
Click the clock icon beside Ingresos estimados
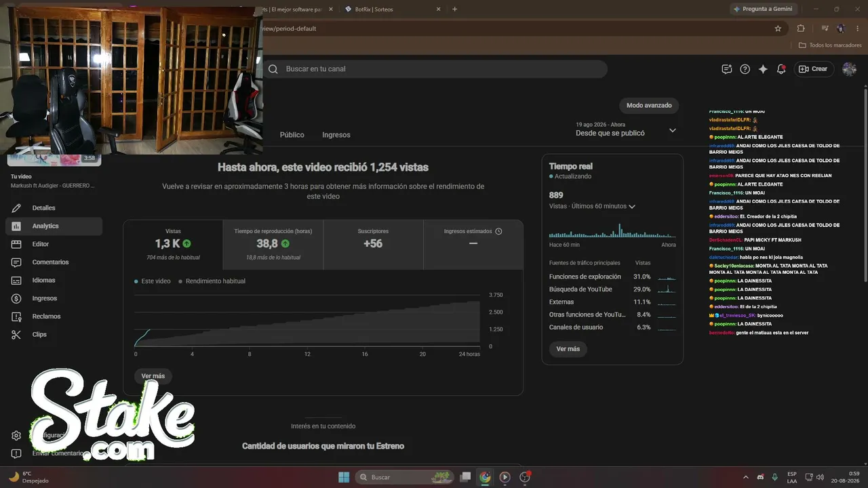(x=498, y=231)
